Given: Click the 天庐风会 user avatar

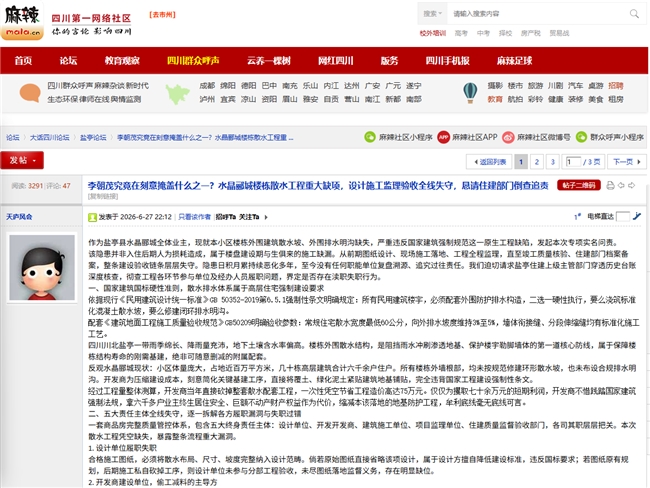Looking at the screenshot, I should pos(42,267).
